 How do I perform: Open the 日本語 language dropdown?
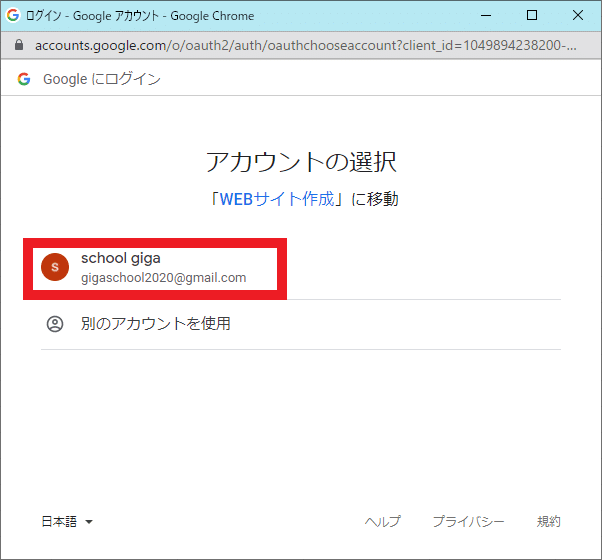coord(67,522)
